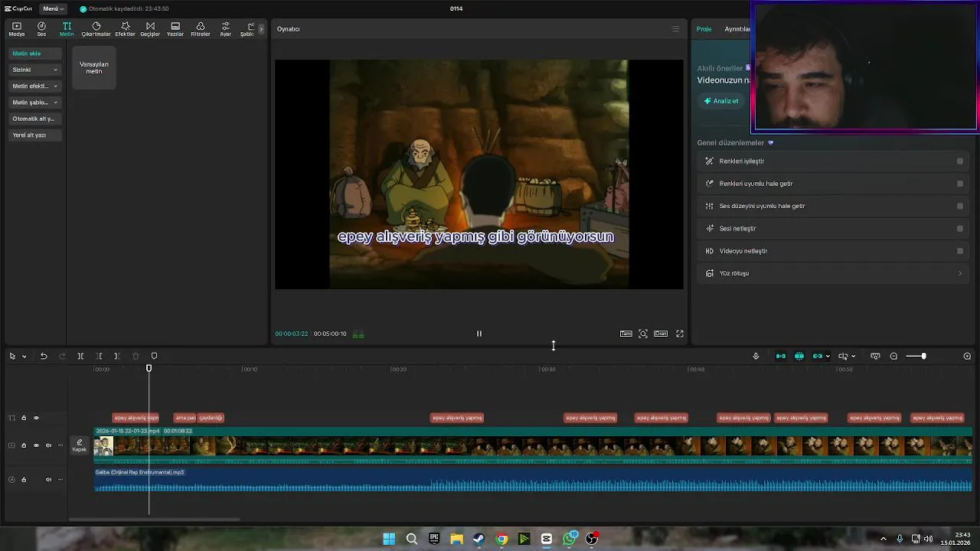Open the Yazılar captions tab

pos(175,29)
